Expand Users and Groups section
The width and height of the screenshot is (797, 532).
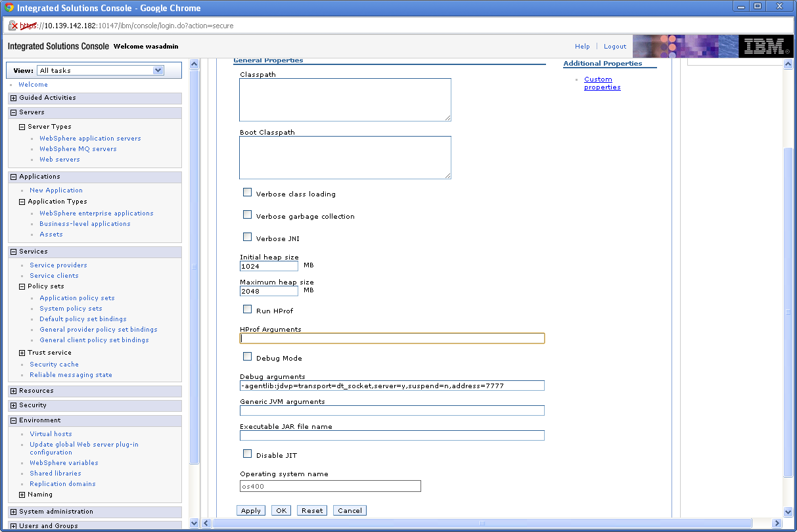tap(13, 526)
